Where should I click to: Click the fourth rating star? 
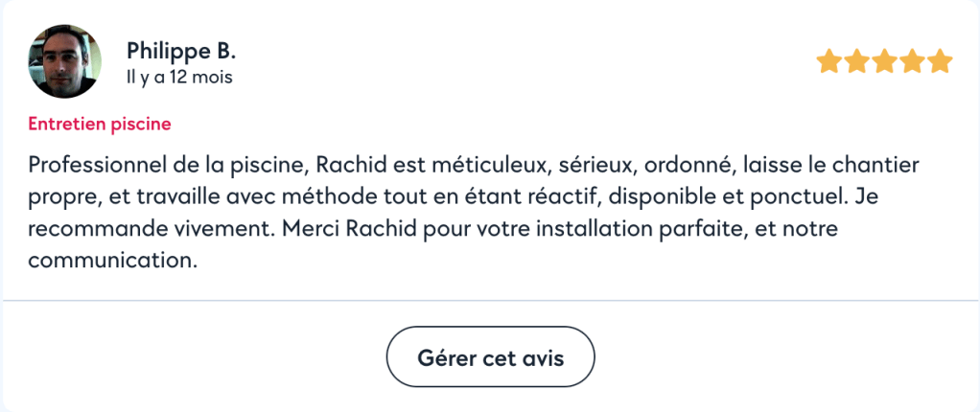(x=912, y=62)
